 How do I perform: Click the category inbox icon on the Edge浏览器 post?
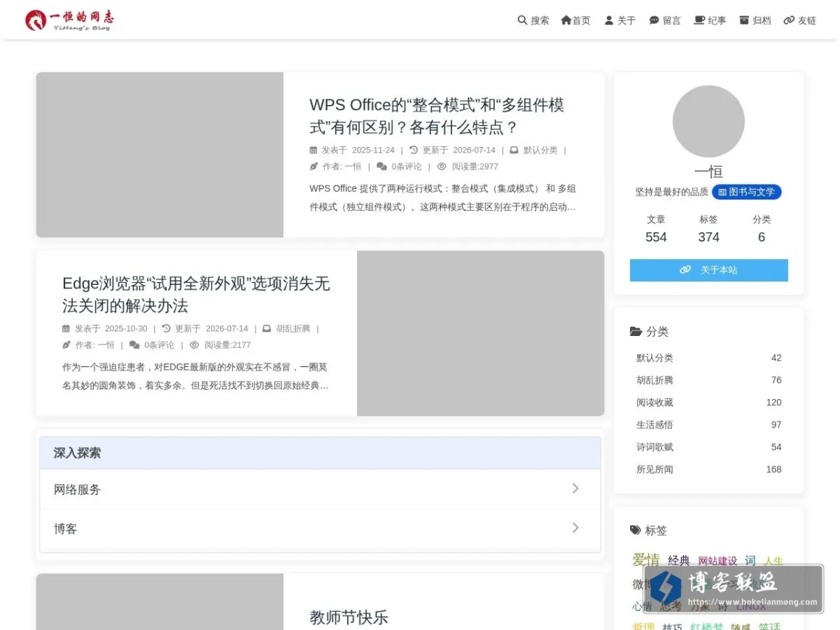(x=267, y=328)
